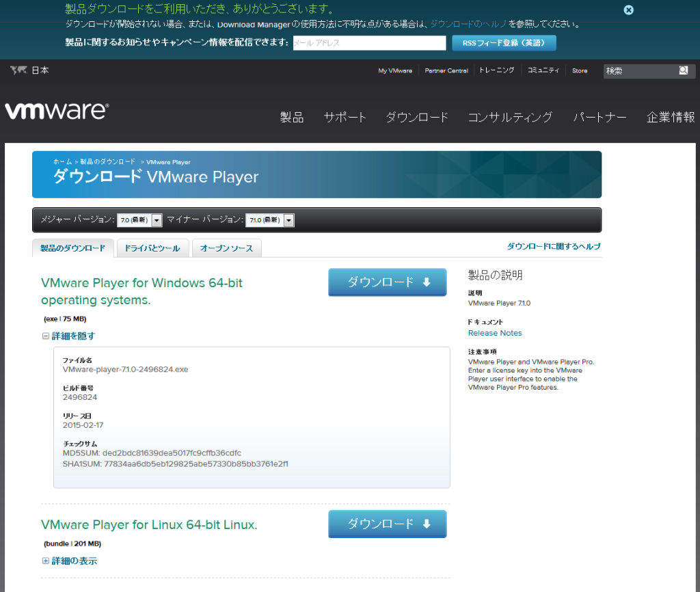Open the サポート menu in the navigation bar
The image size is (700, 592).
pos(345,118)
